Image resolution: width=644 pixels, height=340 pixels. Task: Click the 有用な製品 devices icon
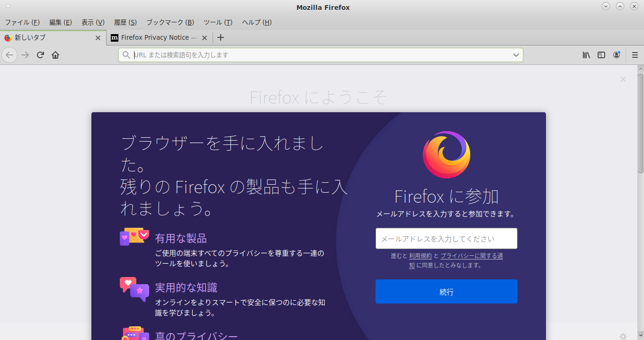point(134,237)
